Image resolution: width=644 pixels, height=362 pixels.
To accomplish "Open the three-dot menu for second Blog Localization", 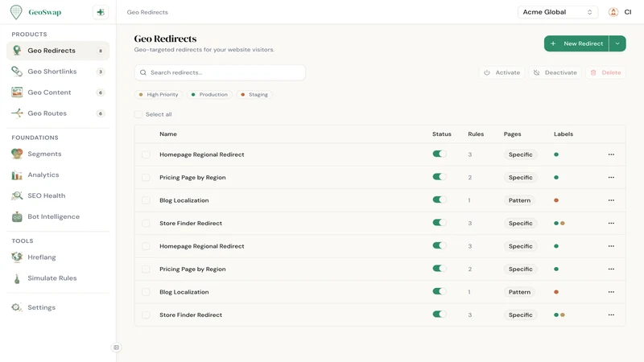I will click(x=611, y=292).
